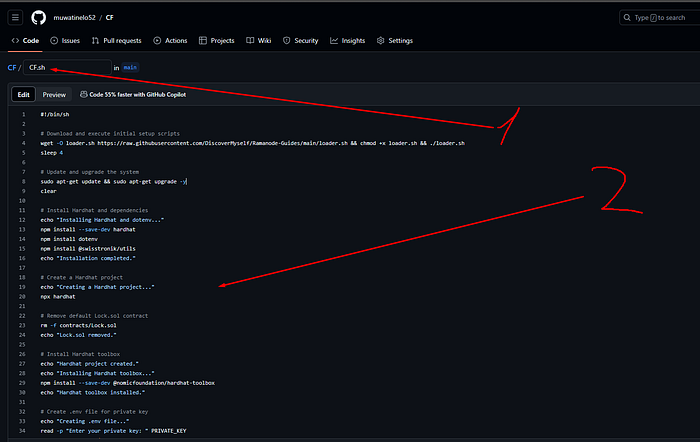The image size is (700, 442).
Task: Click echo "Hardhat toolbox installed." line
Action: [92, 392]
